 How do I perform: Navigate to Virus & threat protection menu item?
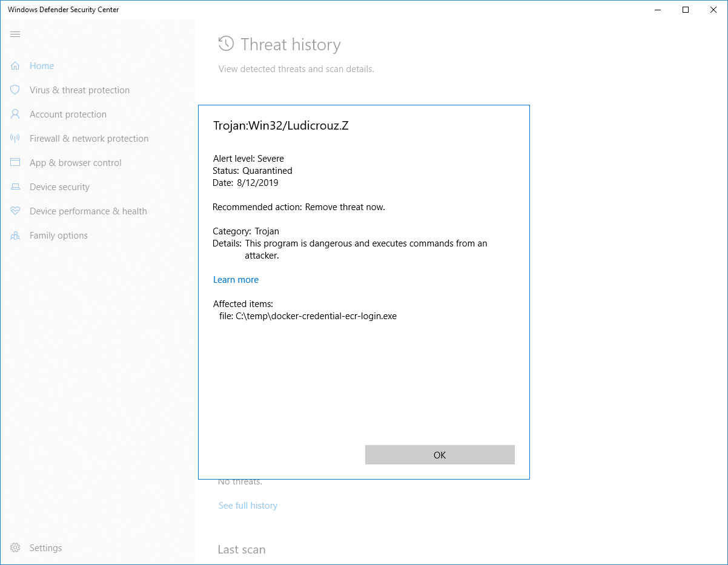coord(79,90)
